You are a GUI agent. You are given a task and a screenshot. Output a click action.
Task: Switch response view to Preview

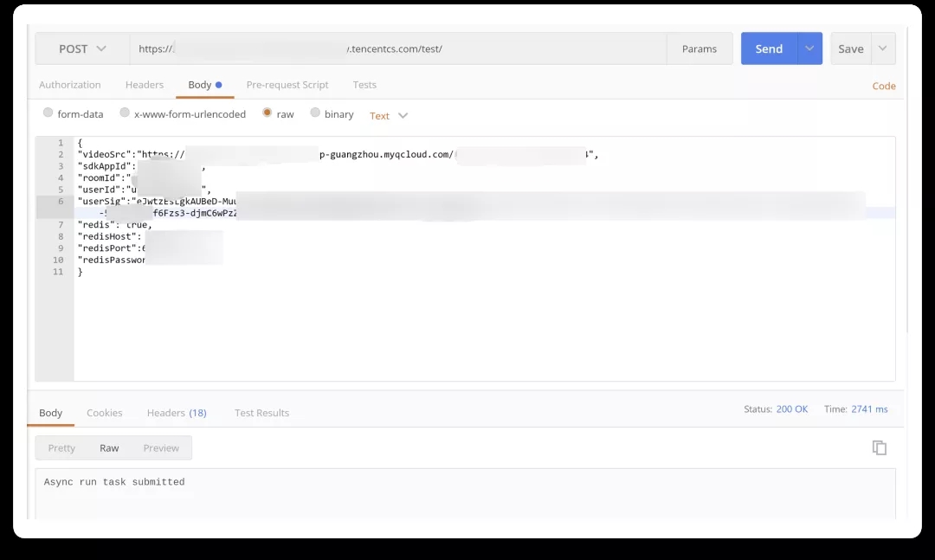[161, 447]
